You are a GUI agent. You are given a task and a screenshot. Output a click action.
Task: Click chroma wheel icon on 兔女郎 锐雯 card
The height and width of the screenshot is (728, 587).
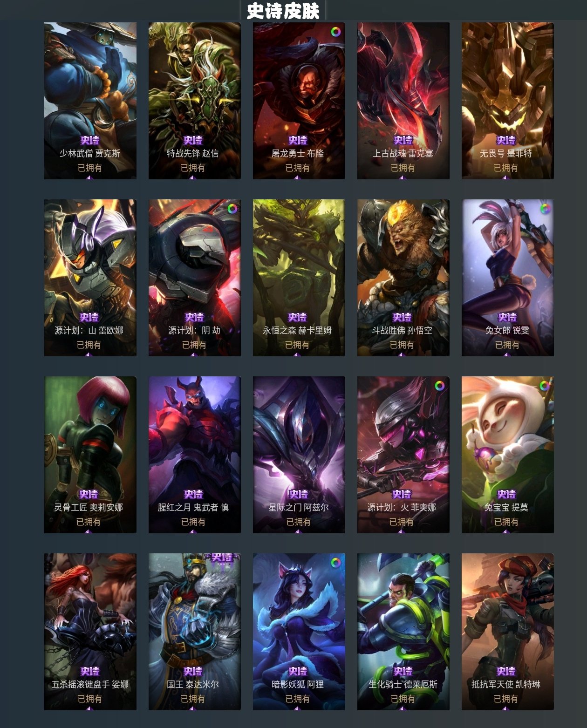(545, 209)
